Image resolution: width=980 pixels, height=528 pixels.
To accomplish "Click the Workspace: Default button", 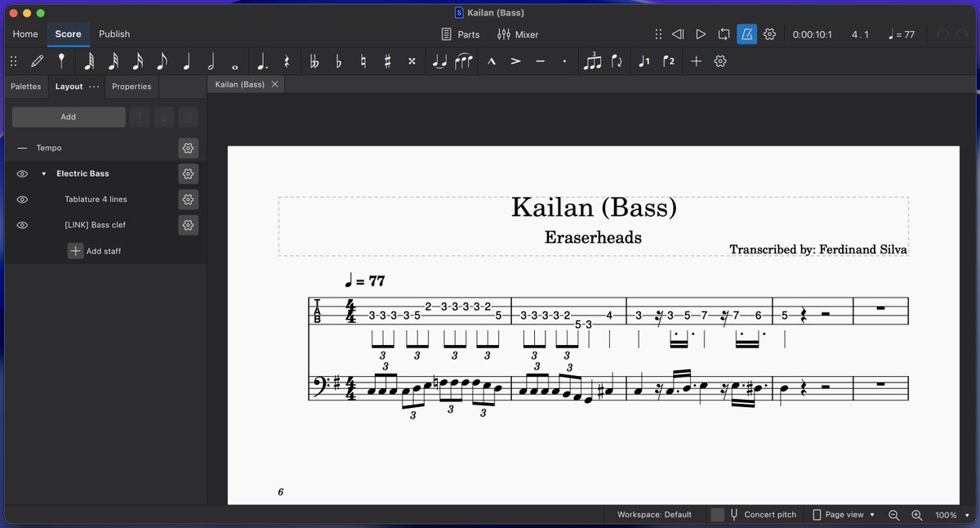I will (x=654, y=515).
